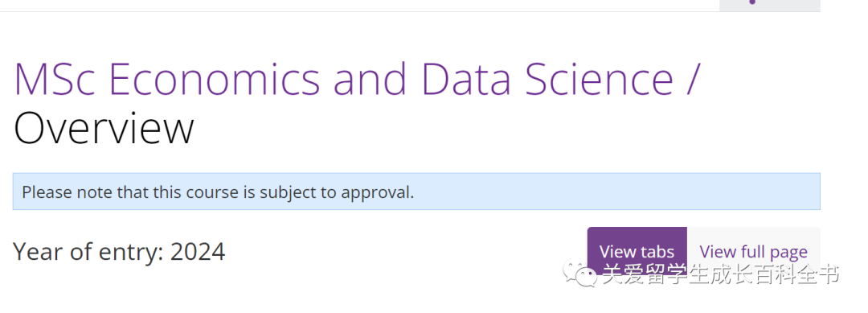
Task: Click the purple icon in the top-right gray box
Action: [x=751, y=2]
